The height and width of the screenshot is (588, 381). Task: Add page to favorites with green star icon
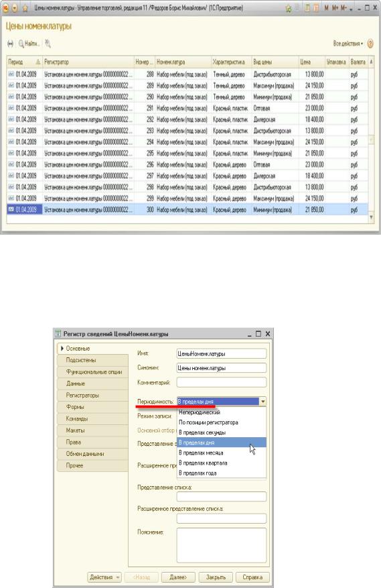pyautogui.click(x=289, y=8)
